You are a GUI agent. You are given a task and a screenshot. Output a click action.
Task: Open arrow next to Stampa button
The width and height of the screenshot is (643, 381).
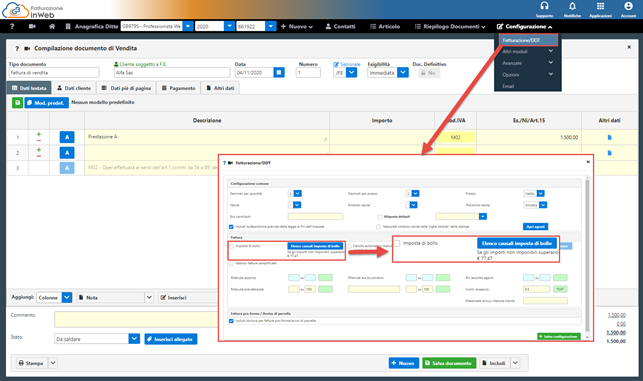click(53, 363)
